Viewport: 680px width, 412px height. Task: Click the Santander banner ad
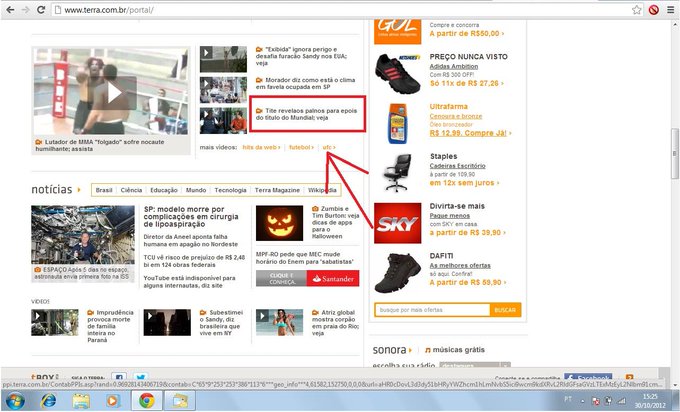(x=307, y=278)
